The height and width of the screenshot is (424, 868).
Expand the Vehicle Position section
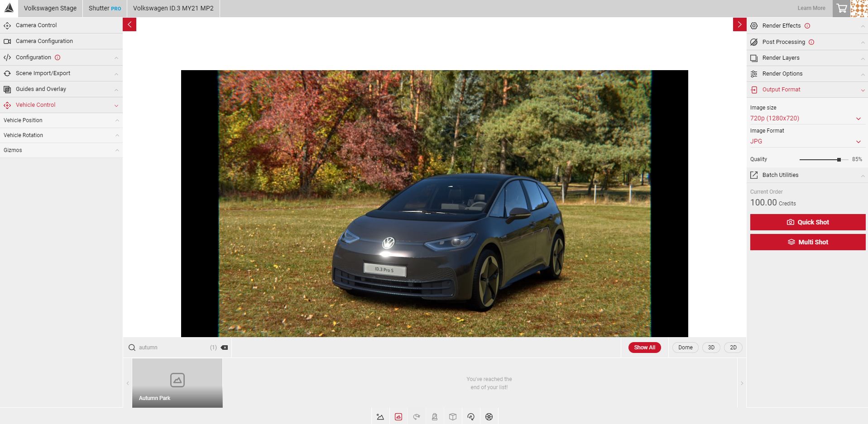pos(61,120)
